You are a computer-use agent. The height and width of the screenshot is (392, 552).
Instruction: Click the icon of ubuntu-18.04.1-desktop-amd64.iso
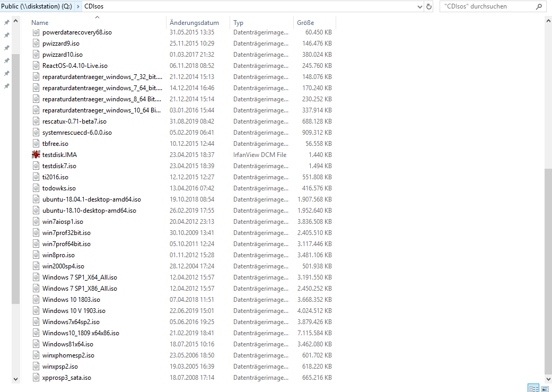pyautogui.click(x=36, y=199)
